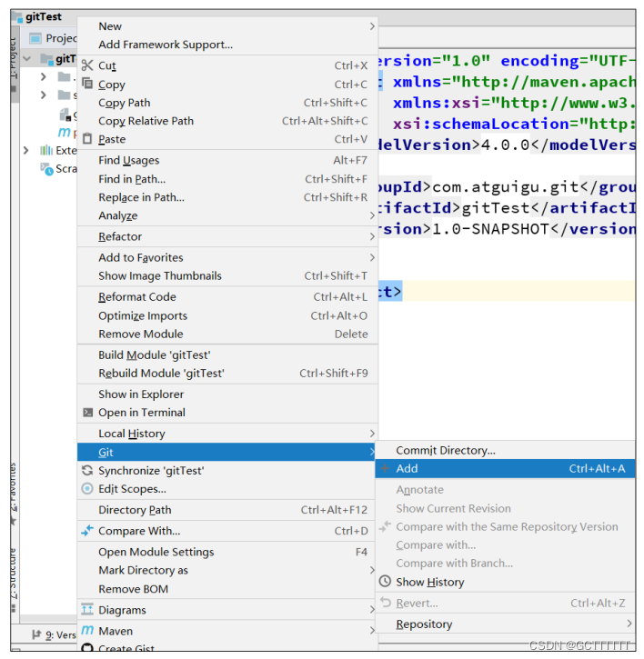Expand the first subfolder under gitTest
644x659 pixels.
[x=44, y=76]
